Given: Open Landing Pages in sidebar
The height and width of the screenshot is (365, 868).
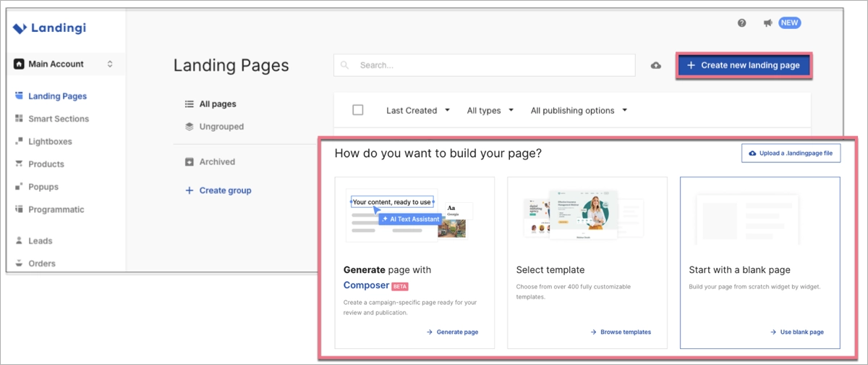Looking at the screenshot, I should click(x=57, y=96).
